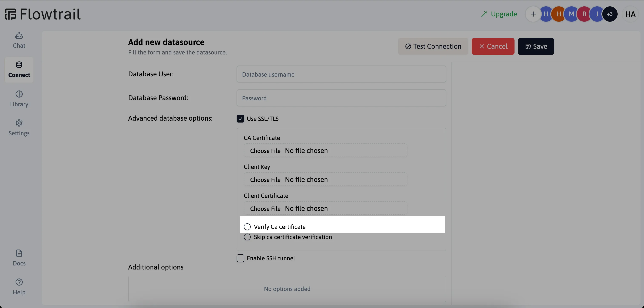Click Choose File for Client Key
The image size is (644, 308).
coord(265,179)
